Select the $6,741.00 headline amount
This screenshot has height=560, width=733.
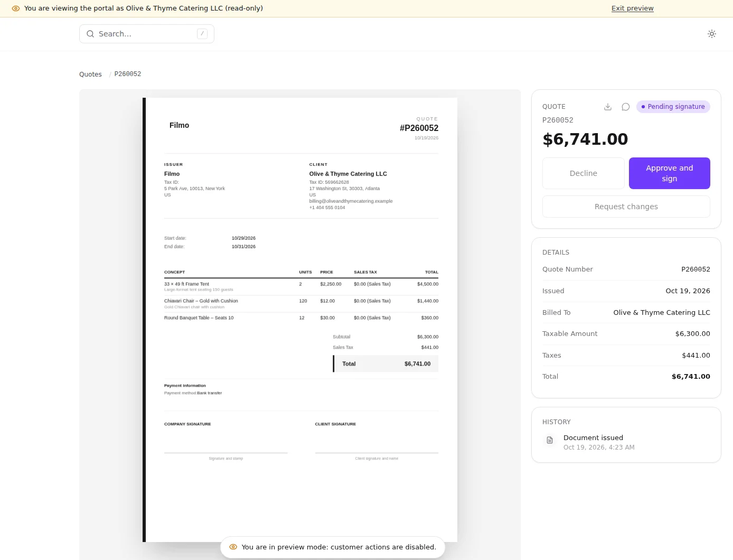click(x=585, y=139)
